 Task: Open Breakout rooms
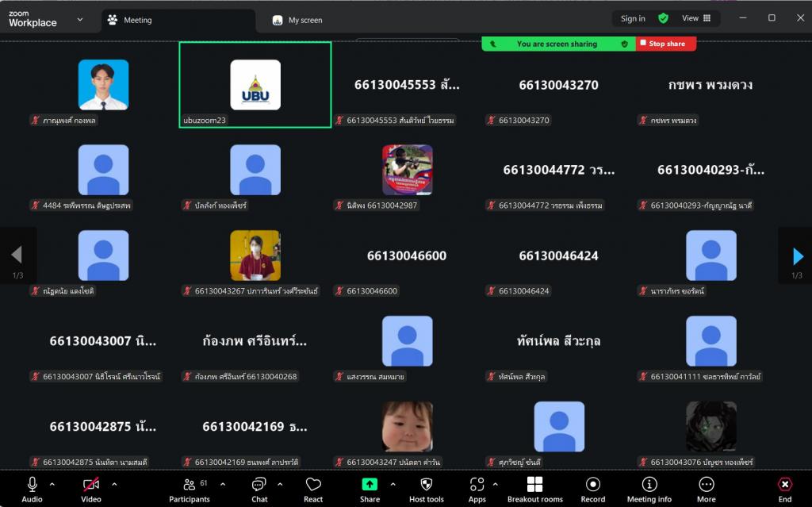(534, 489)
